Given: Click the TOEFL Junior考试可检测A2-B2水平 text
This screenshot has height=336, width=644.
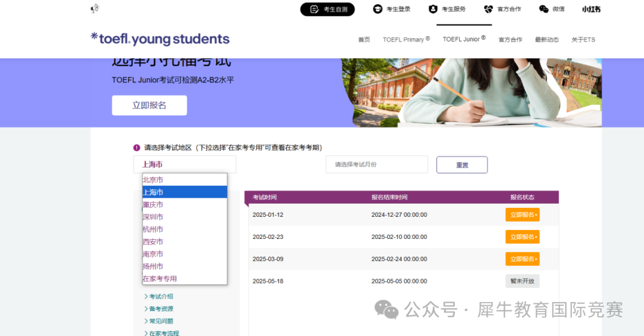Looking at the screenshot, I should point(173,80).
